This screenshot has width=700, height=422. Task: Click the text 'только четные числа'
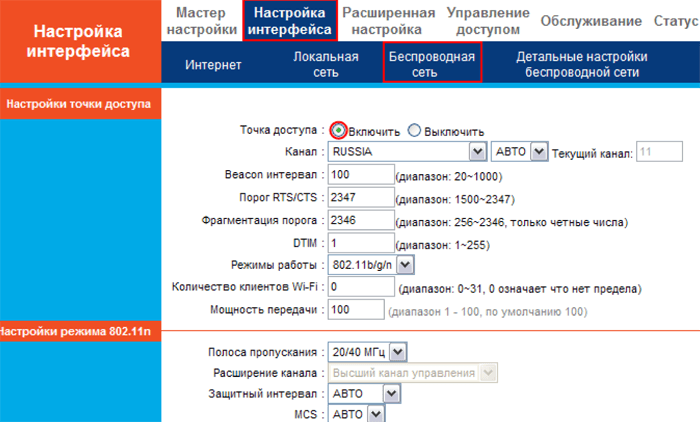(x=568, y=222)
